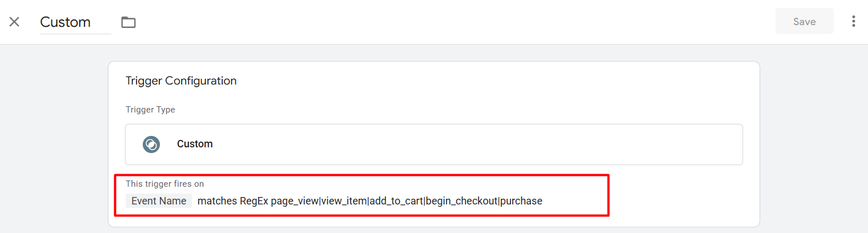The height and width of the screenshot is (233, 868).
Task: Click 'page_view' in the regex pattern
Action: click(x=294, y=201)
